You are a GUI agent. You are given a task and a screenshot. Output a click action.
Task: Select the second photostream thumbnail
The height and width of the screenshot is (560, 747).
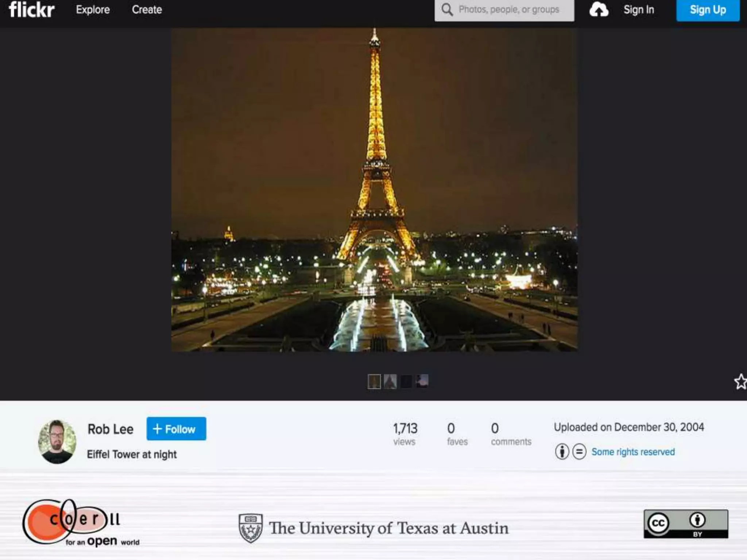tap(390, 382)
